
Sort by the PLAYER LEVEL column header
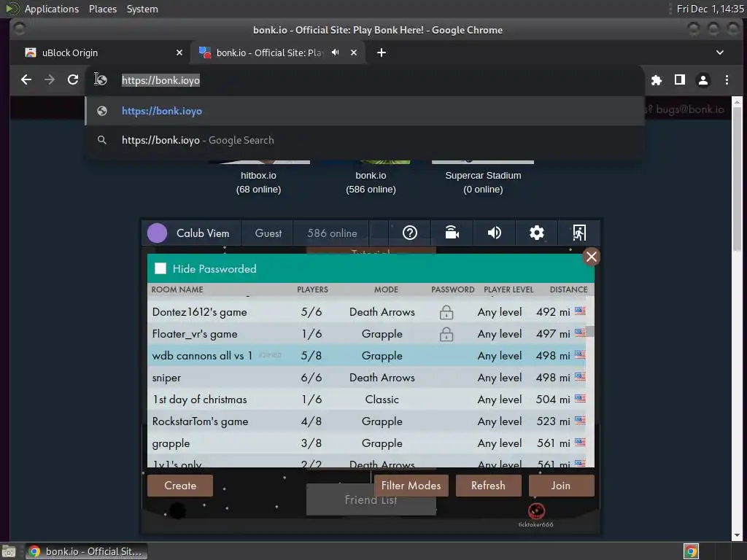[x=508, y=289]
